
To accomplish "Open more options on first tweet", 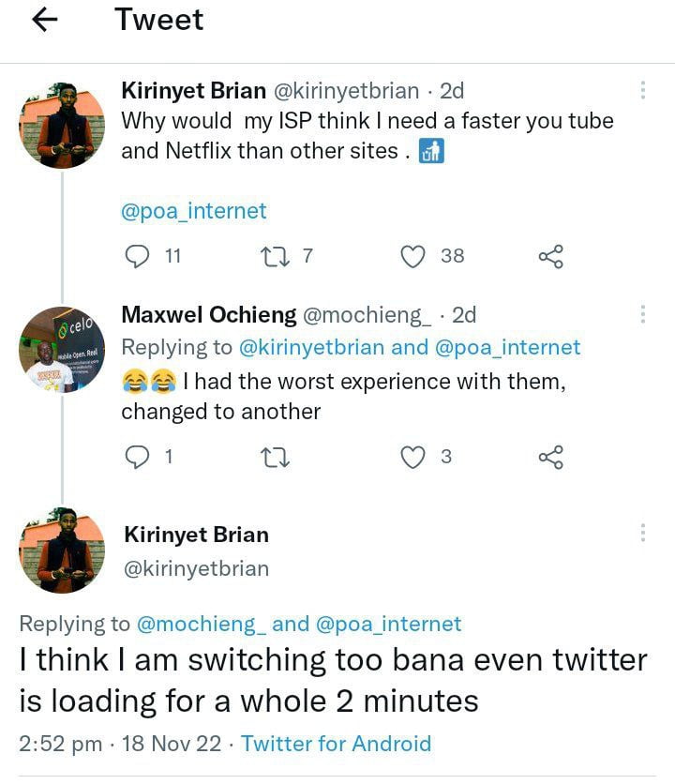I will [x=643, y=90].
